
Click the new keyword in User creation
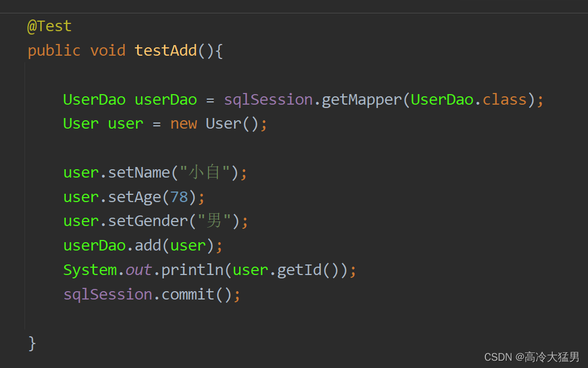183,124
